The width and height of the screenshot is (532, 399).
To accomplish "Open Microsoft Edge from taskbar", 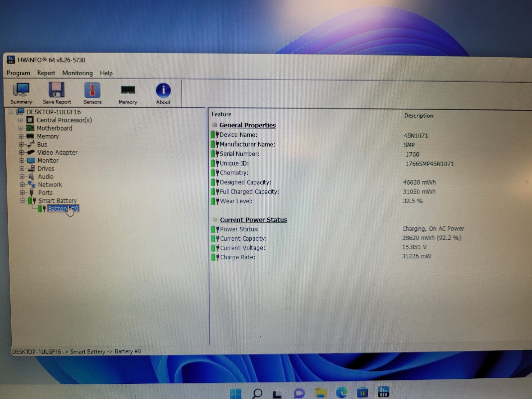I will coord(341,393).
